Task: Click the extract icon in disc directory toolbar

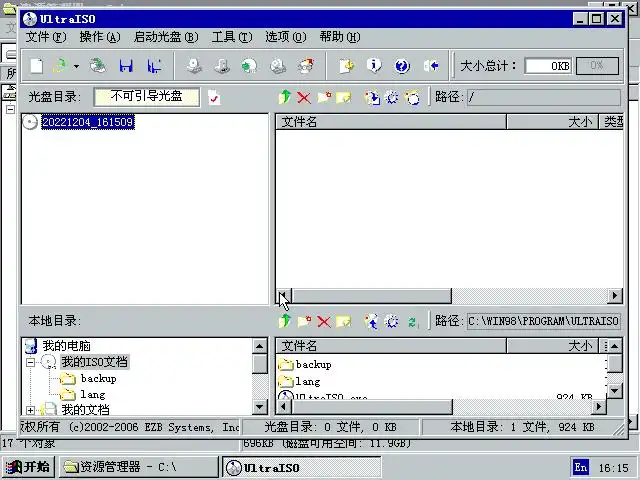Action: click(x=372, y=98)
